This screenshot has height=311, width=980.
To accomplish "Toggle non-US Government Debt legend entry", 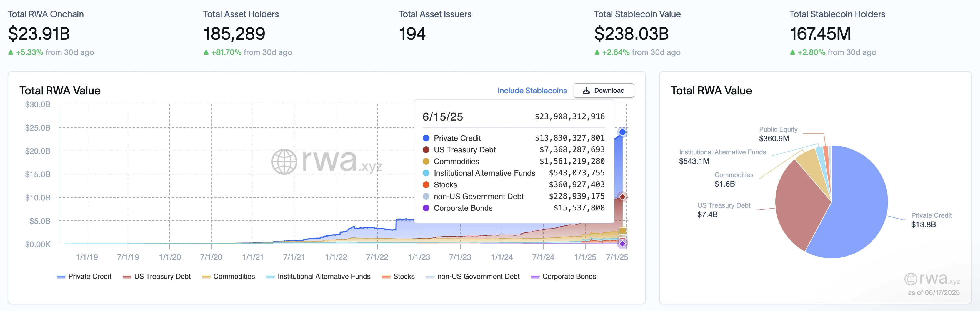I will point(473,276).
